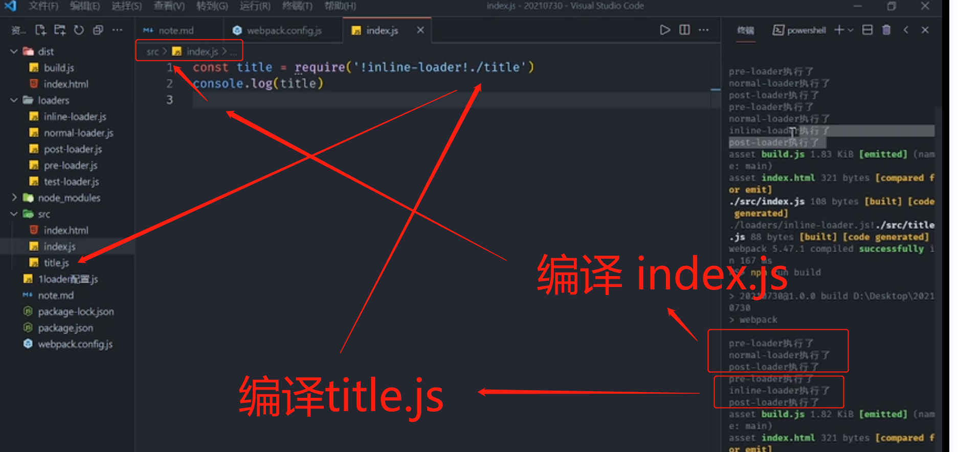This screenshot has width=980, height=452.
Task: Run the code with the play icon
Action: 664,30
